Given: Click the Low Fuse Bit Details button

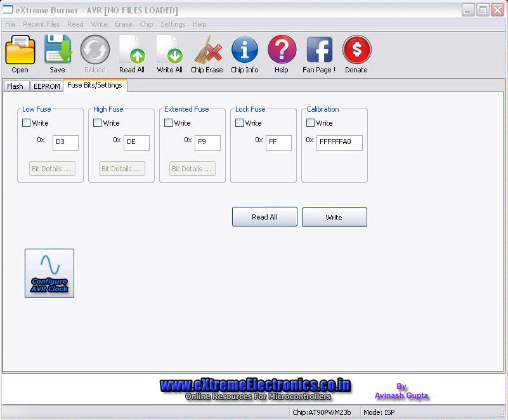Looking at the screenshot, I should coord(52,169).
